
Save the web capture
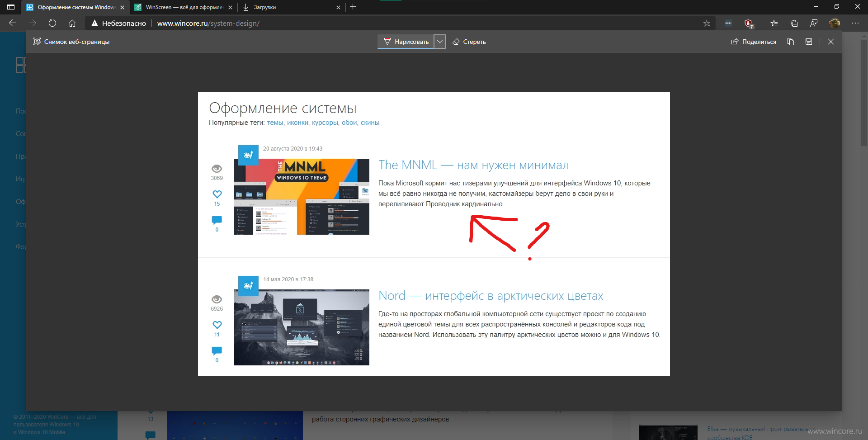(x=809, y=42)
